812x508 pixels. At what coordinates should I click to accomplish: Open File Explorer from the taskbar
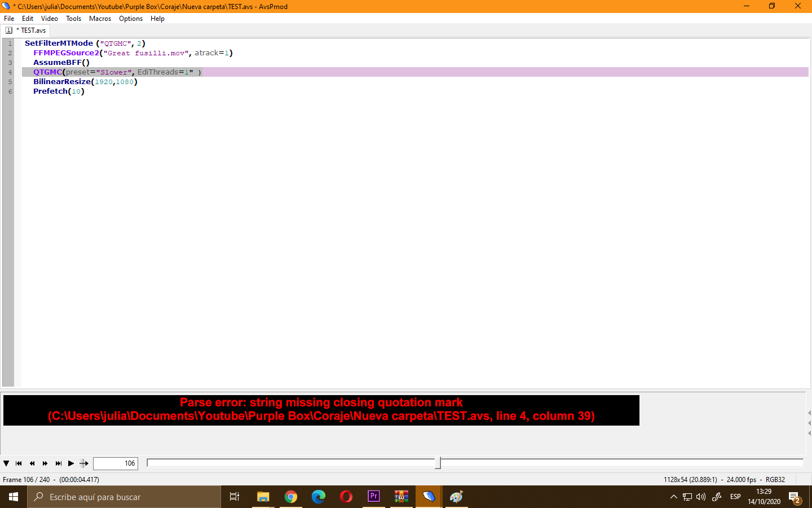(x=263, y=497)
